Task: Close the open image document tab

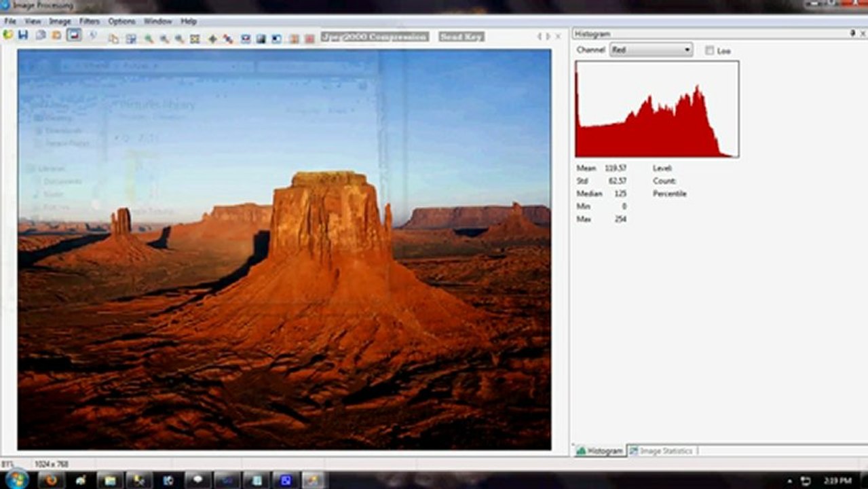Action: [558, 36]
